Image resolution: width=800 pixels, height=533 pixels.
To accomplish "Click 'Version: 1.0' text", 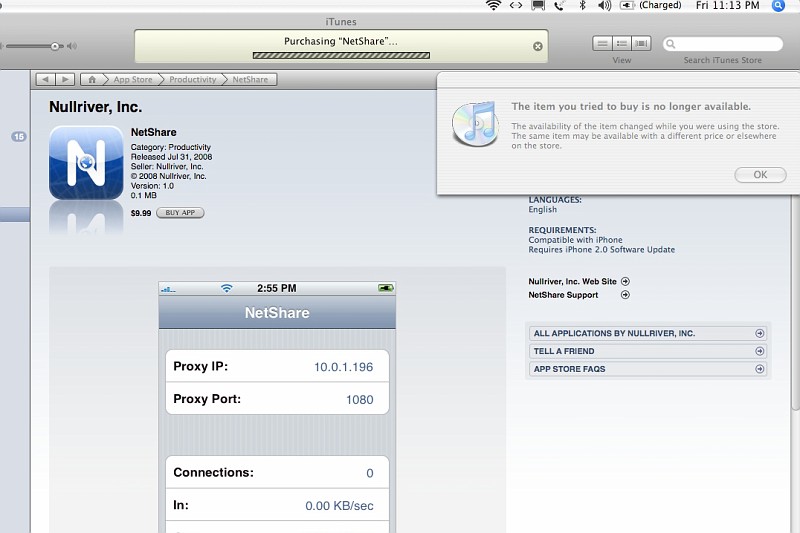I will (x=152, y=186).
